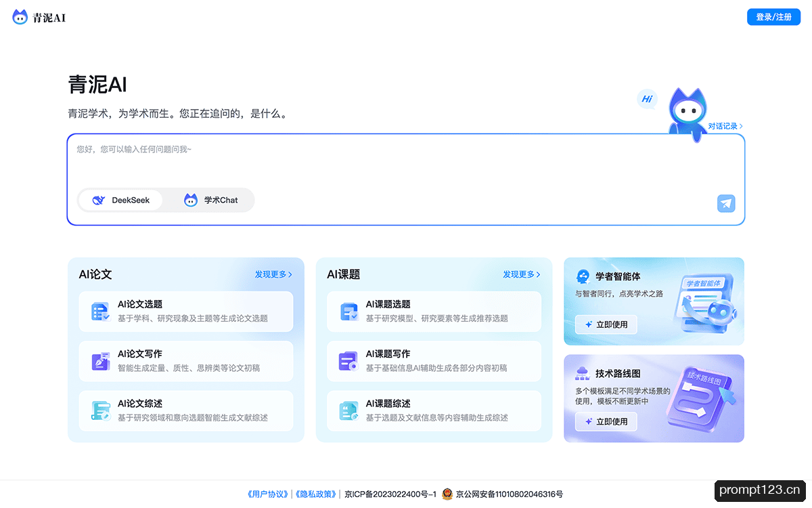Viewport: 812px width, 508px height.
Task: Click the AI论文选题 checklist icon
Action: pos(100,312)
